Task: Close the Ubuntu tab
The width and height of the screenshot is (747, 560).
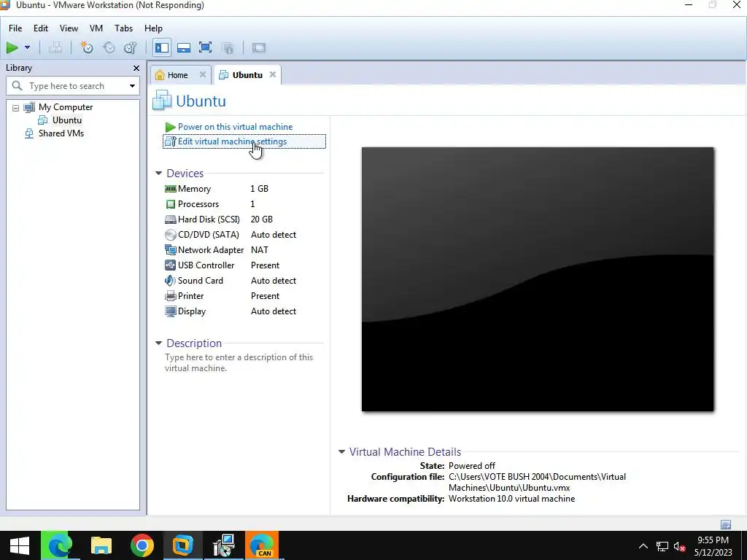Action: tap(273, 75)
